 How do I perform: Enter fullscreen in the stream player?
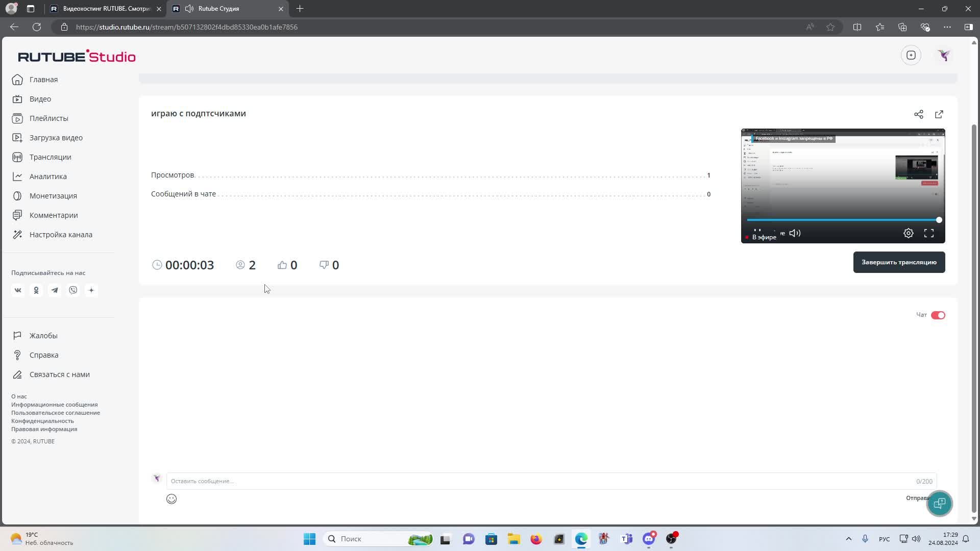pos(928,233)
